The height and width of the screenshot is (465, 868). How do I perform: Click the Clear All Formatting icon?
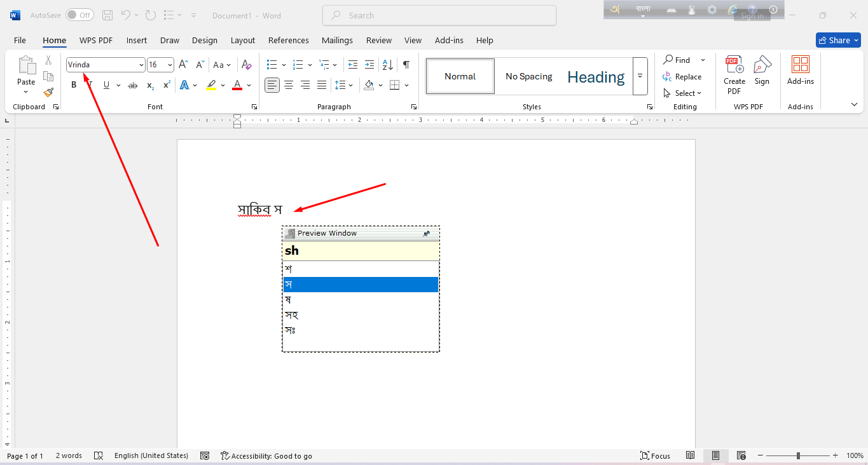coord(247,65)
